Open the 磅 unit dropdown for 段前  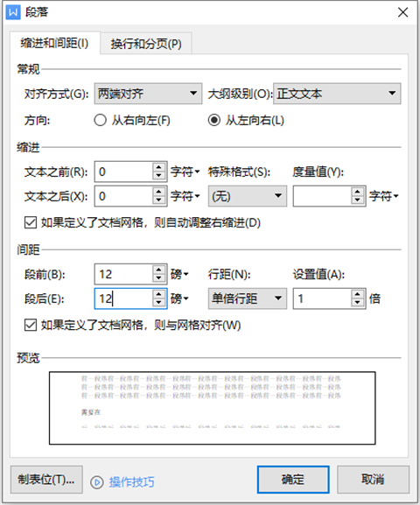[x=179, y=275]
